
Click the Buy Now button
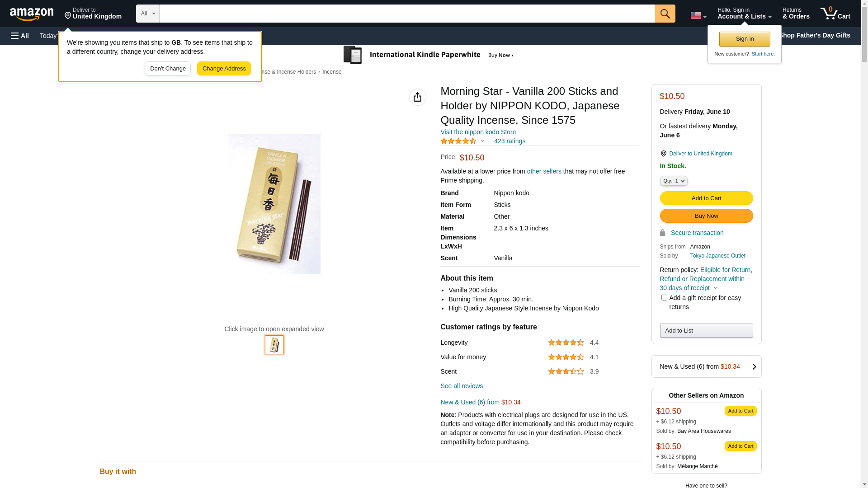coord(706,216)
